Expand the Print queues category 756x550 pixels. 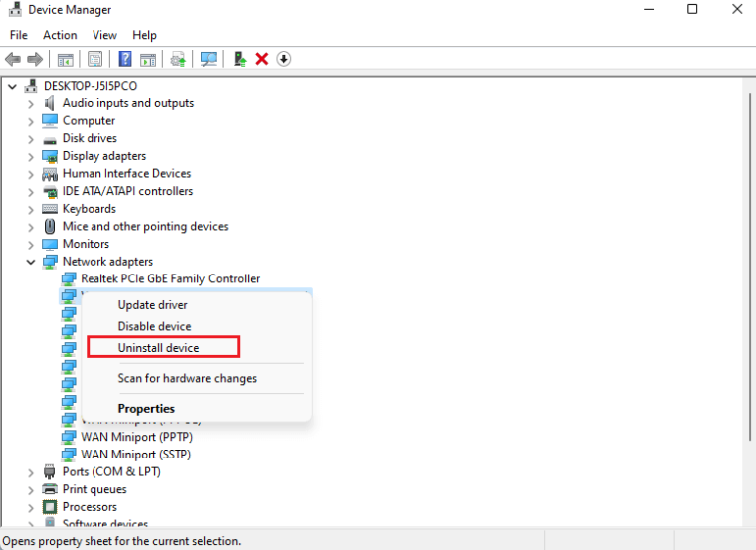point(31,490)
